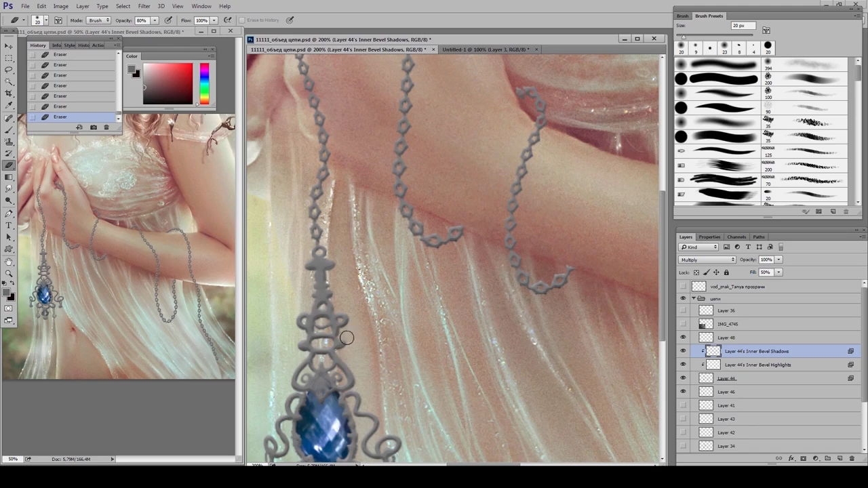Open the layer filter Kind dropdown
The height and width of the screenshot is (488, 868).
pos(698,247)
